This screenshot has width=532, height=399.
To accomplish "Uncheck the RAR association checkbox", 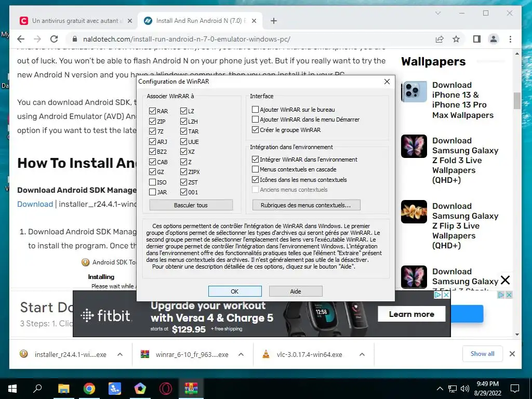I will click(152, 111).
